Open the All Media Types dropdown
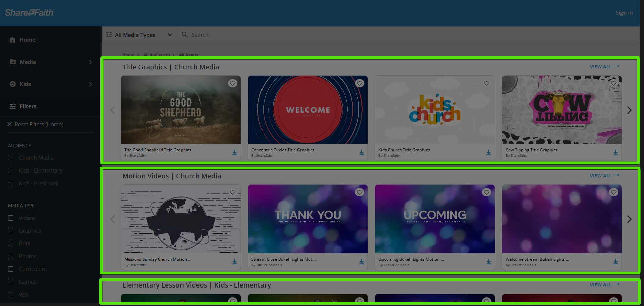644x306 pixels. point(139,35)
